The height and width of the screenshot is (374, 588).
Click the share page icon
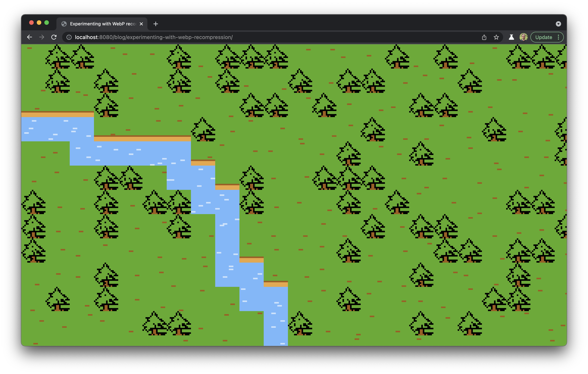pyautogui.click(x=484, y=37)
